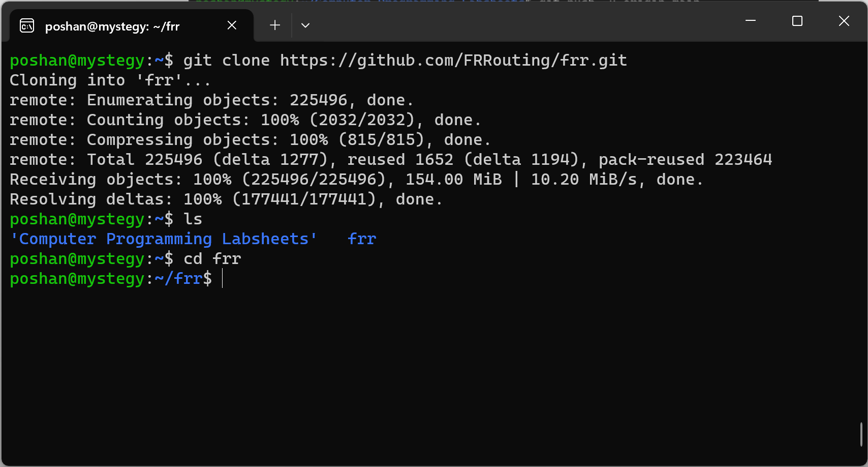
Task: Close the poshan@mystegy terminal tab
Action: coord(232,25)
